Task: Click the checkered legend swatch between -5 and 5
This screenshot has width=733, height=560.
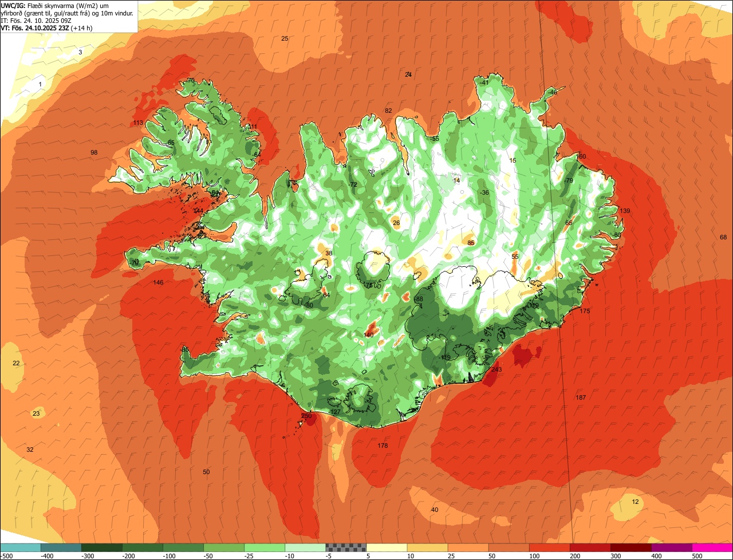Action: [346, 547]
